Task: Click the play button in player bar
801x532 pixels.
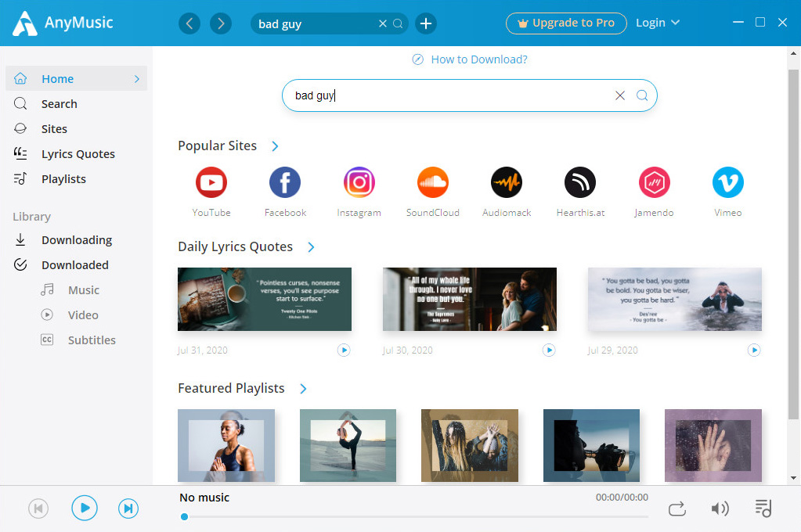Action: 85,508
